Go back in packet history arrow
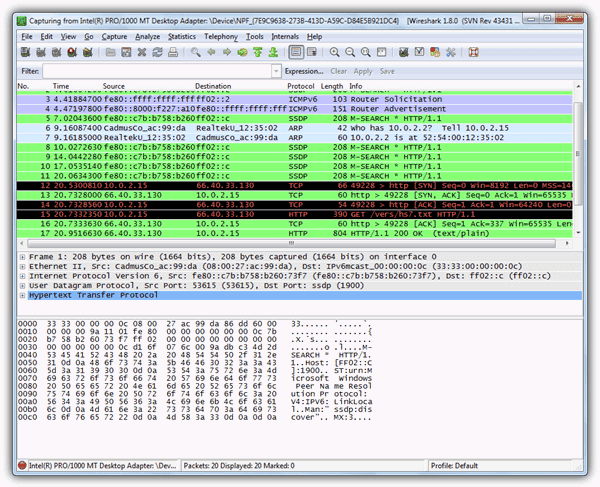 (x=211, y=52)
